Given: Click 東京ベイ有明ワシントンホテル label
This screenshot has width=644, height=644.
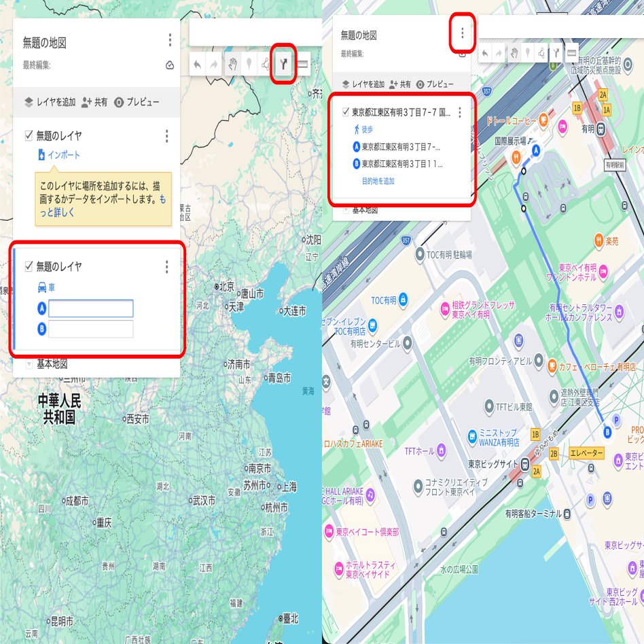Looking at the screenshot, I should [x=571, y=272].
